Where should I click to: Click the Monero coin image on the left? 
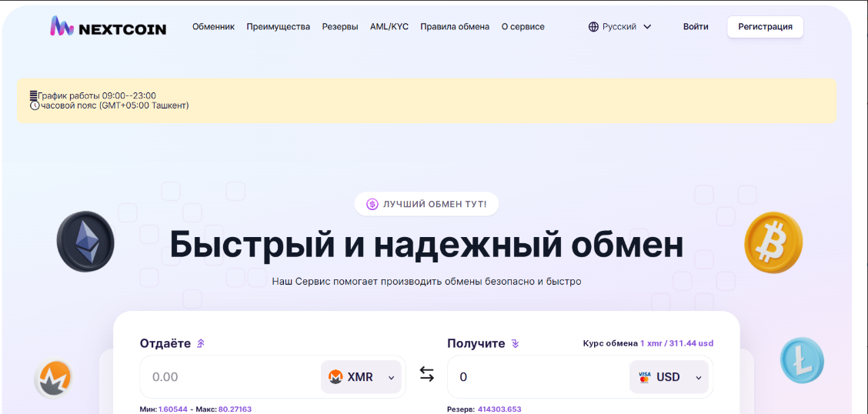coord(53,378)
